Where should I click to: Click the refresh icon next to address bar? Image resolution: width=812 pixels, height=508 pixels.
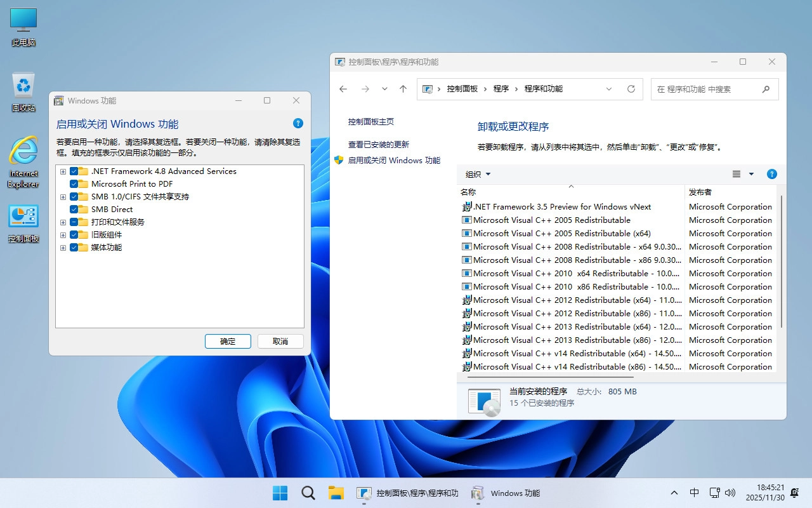(x=631, y=89)
